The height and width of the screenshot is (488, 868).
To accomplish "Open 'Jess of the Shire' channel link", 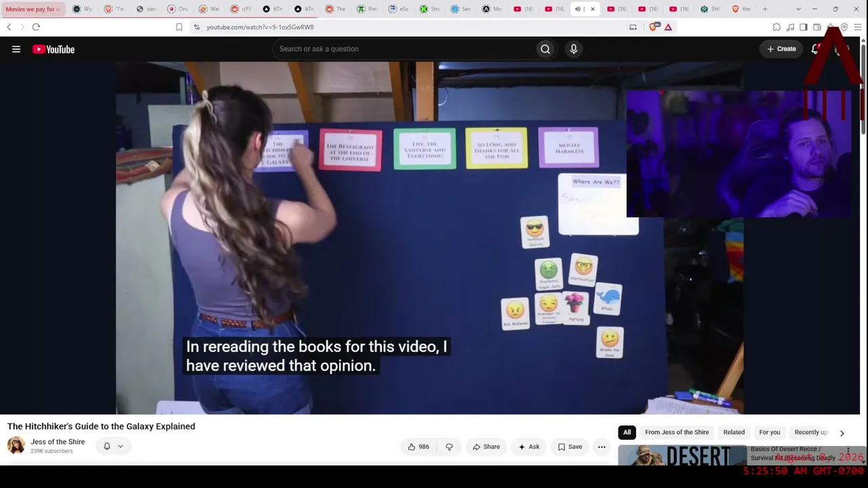I will (58, 442).
